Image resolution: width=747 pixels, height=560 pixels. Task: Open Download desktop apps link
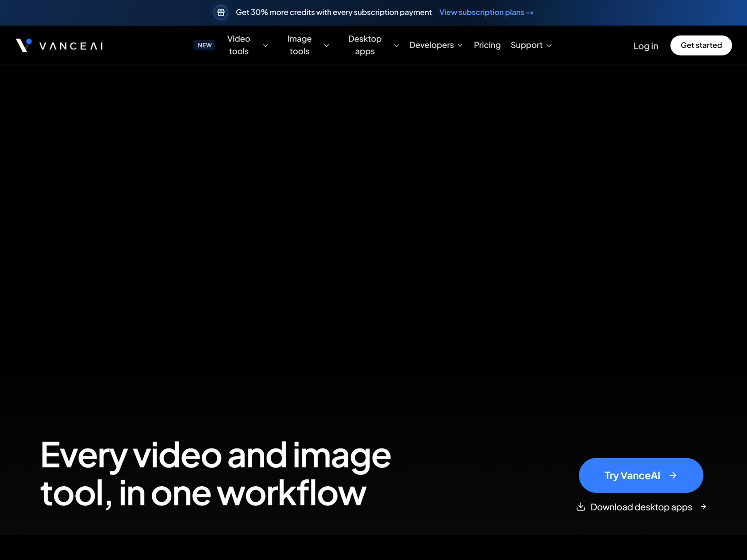[x=641, y=507]
